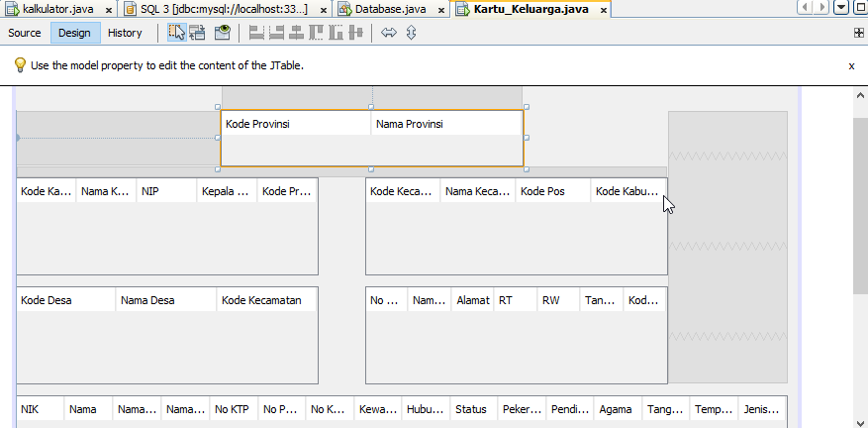The image size is (868, 428).
Task: Open the History view
Action: [125, 33]
